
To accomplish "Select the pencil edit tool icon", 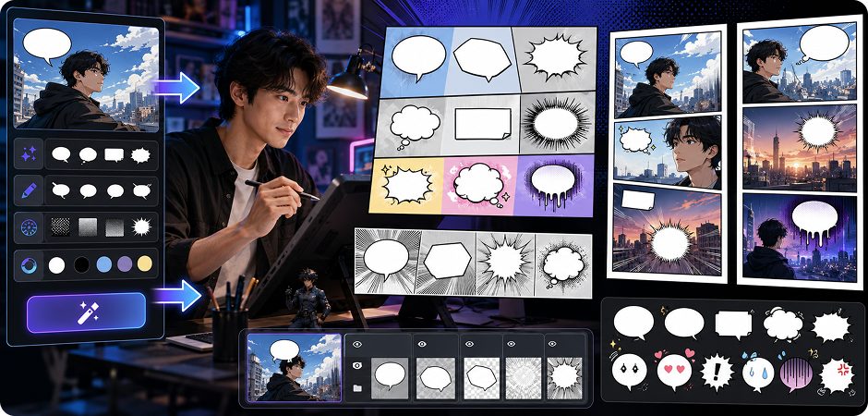I will point(28,190).
